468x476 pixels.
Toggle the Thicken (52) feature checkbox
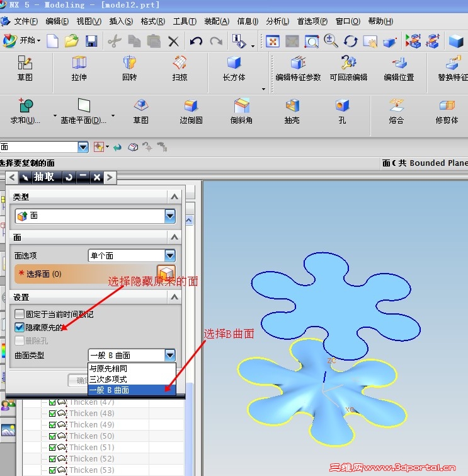52,459
